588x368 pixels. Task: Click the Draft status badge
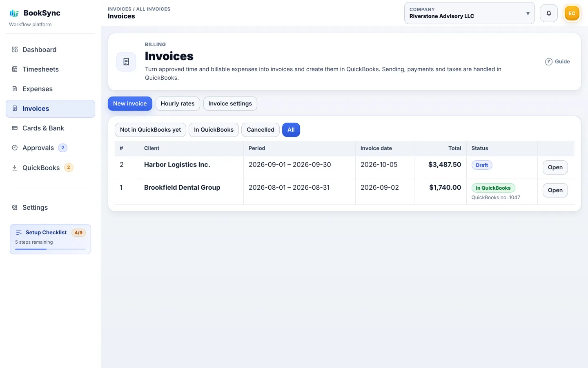[x=482, y=165]
